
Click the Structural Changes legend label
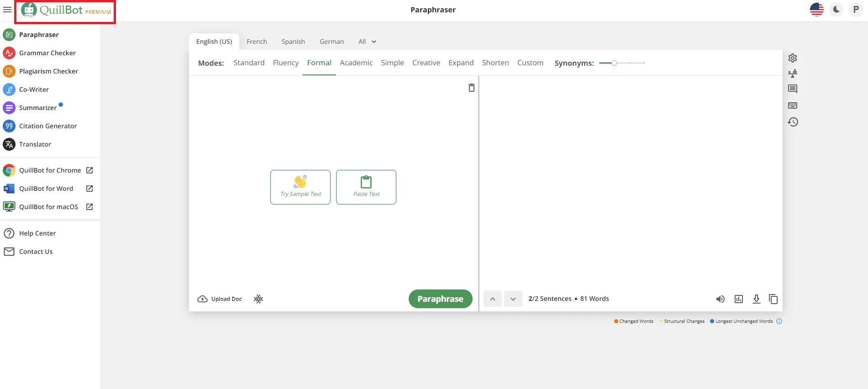click(684, 321)
